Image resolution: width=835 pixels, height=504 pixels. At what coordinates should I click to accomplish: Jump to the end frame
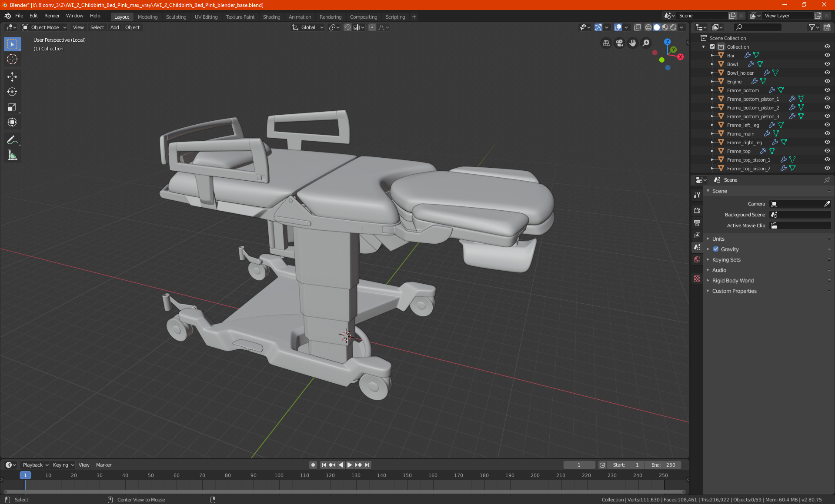pos(367,465)
